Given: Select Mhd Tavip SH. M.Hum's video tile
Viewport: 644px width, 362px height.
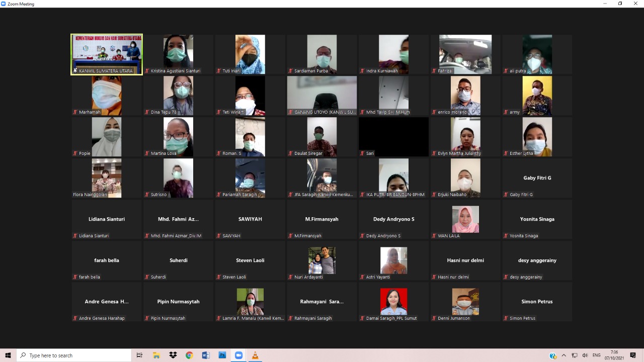Looking at the screenshot, I should click(x=393, y=96).
